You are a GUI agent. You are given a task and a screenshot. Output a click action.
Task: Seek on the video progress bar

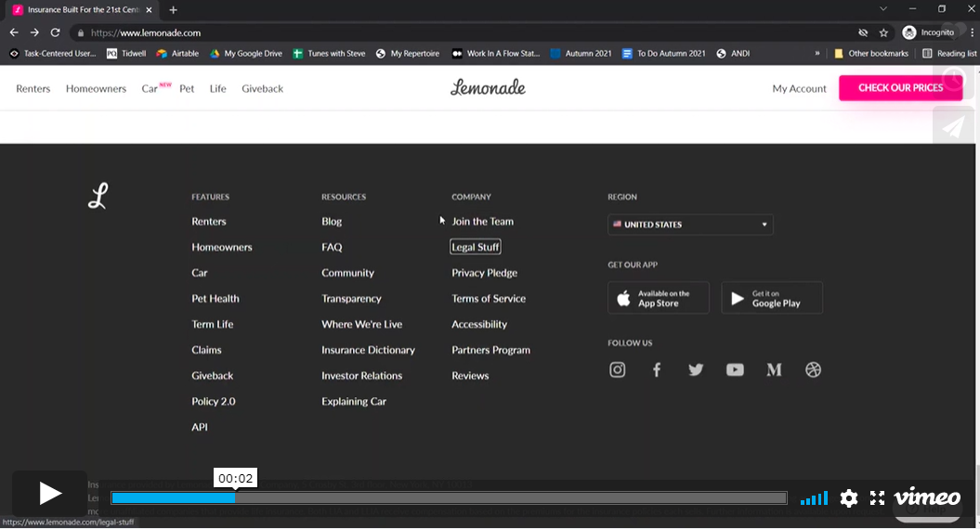click(449, 497)
